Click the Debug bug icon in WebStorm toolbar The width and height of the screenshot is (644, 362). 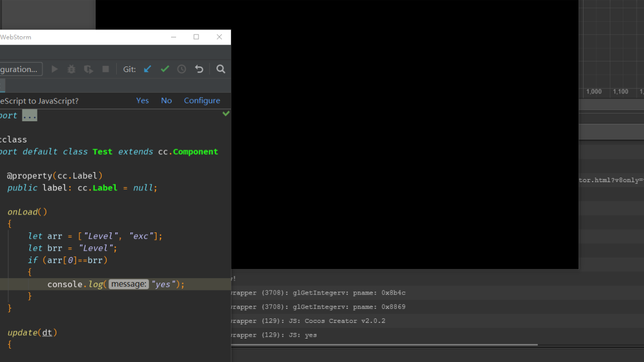click(x=72, y=69)
